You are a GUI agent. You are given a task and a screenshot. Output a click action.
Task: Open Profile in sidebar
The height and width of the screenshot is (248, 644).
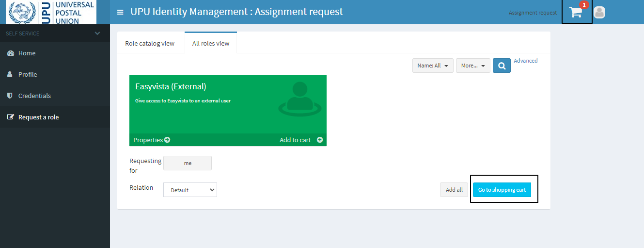pos(55,74)
